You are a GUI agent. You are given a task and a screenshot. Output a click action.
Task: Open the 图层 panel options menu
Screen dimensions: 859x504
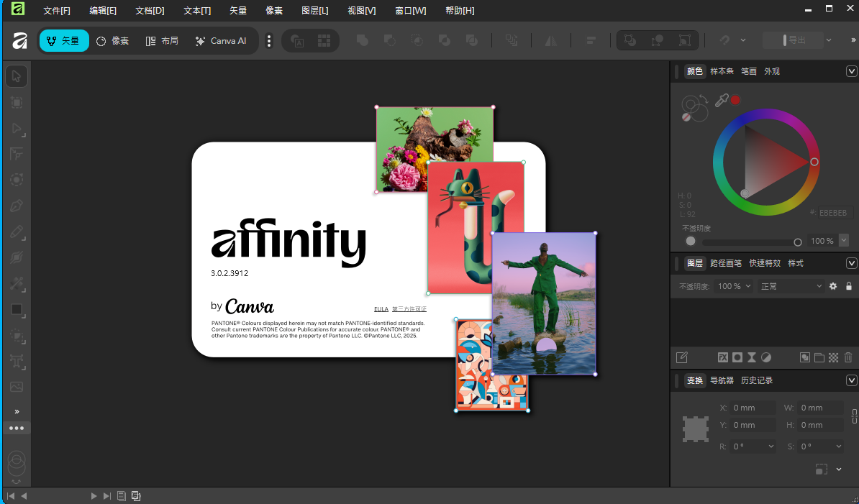point(851,263)
